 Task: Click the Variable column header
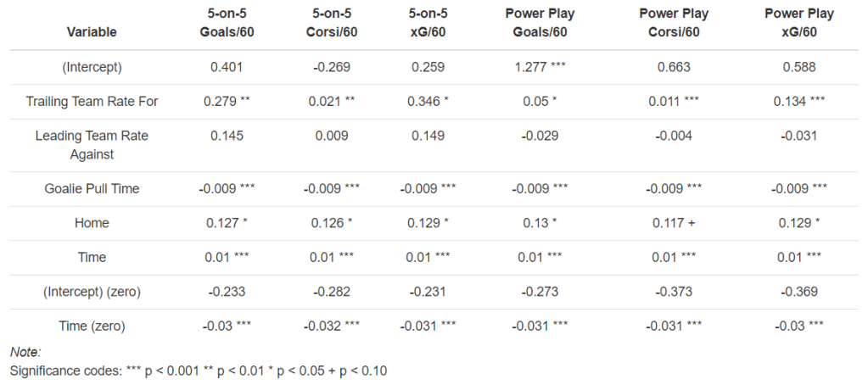[93, 31]
